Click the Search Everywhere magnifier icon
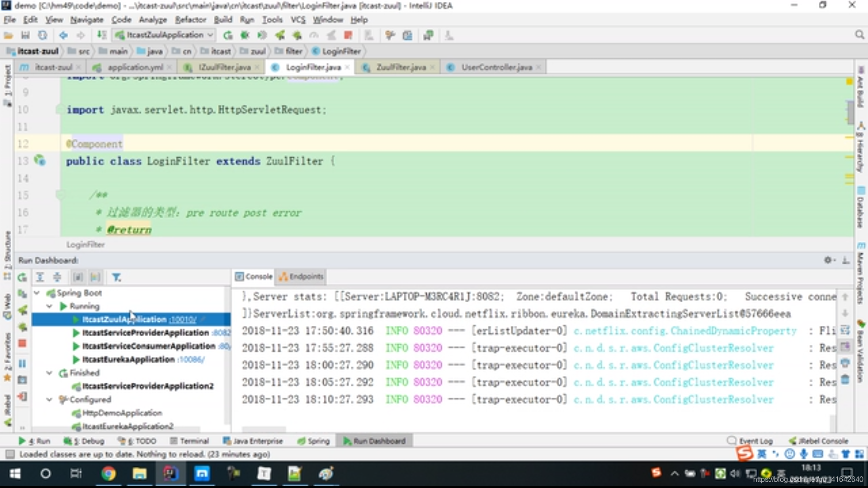868x488 pixels. 859,35
